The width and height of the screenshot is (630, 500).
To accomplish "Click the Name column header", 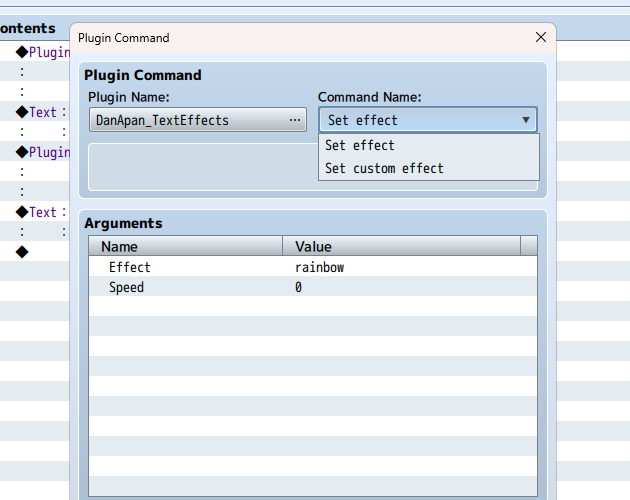I will [186, 246].
